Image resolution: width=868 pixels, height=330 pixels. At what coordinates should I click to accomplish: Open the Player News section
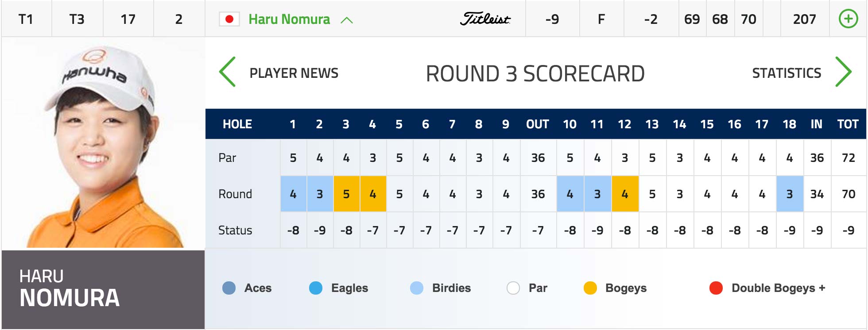click(294, 73)
